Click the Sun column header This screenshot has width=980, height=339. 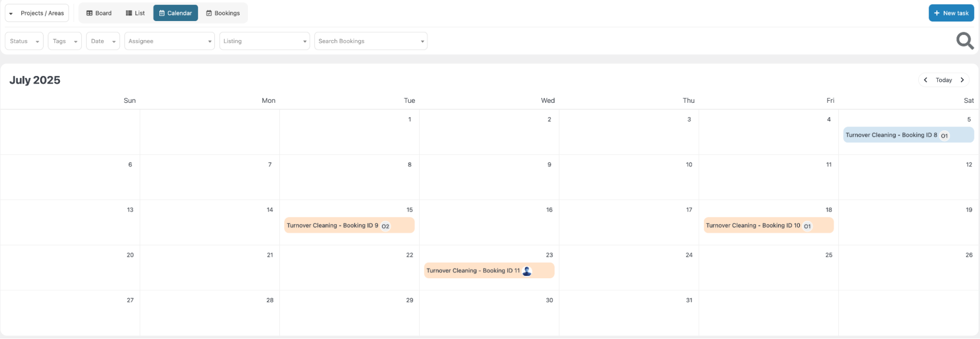[129, 100]
